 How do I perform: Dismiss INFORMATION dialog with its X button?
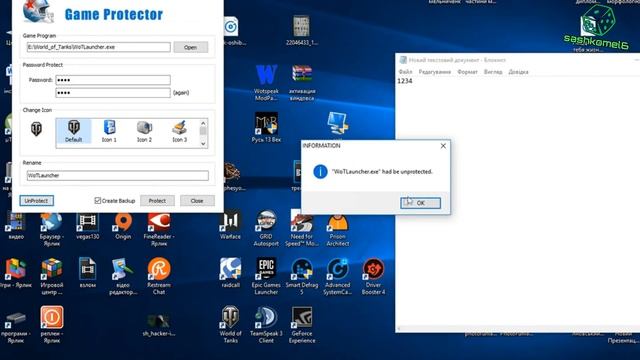pyautogui.click(x=443, y=146)
